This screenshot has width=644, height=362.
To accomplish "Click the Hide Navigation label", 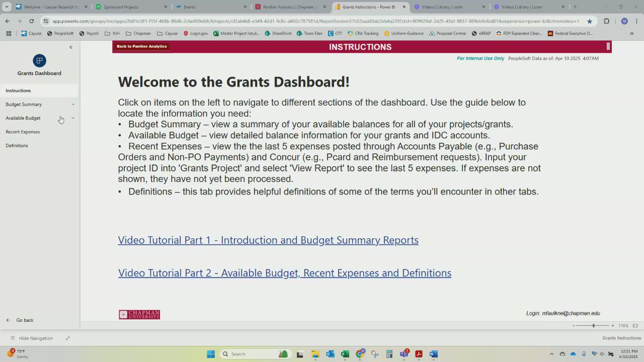I will pyautogui.click(x=36, y=338).
